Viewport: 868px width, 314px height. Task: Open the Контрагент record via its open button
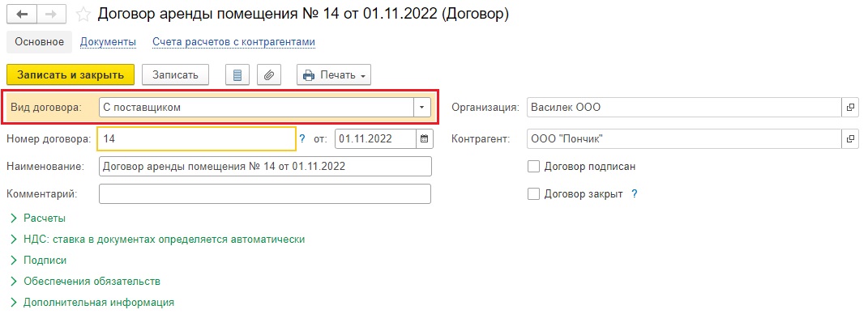click(849, 138)
